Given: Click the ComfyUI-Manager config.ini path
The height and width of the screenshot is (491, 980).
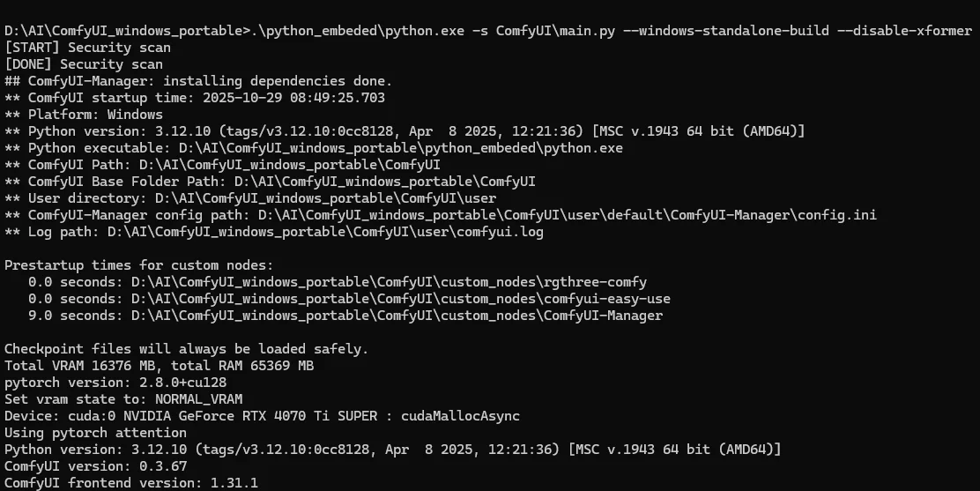Looking at the screenshot, I should tap(568, 215).
